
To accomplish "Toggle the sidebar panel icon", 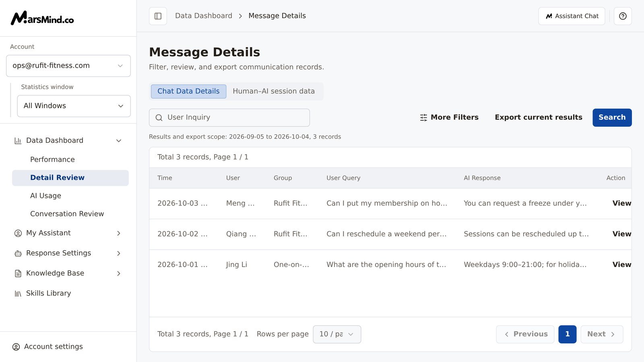I will point(158,16).
